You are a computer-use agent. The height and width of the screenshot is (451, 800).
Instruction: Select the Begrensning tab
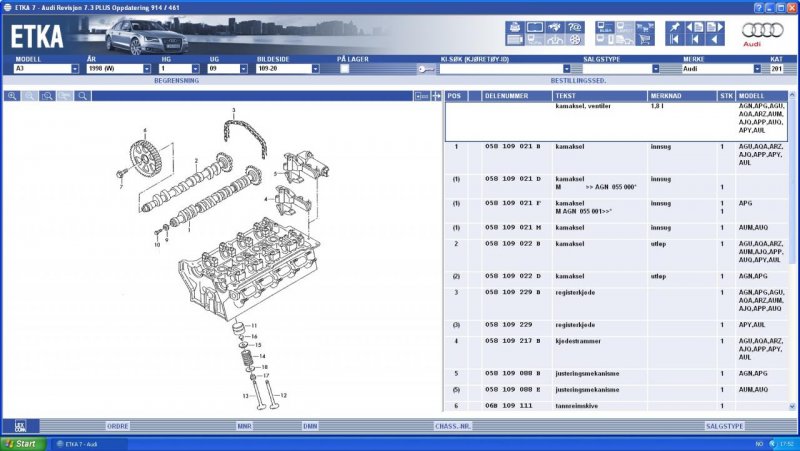175,80
